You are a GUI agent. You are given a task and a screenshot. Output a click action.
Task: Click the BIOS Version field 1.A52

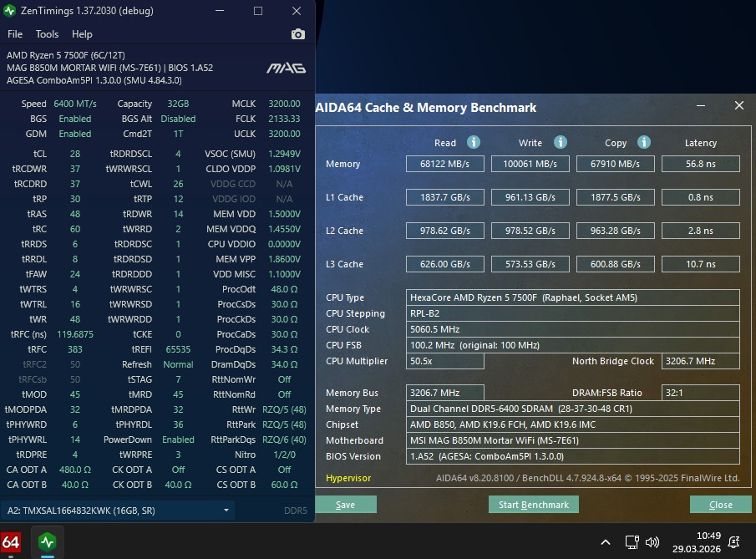573,456
